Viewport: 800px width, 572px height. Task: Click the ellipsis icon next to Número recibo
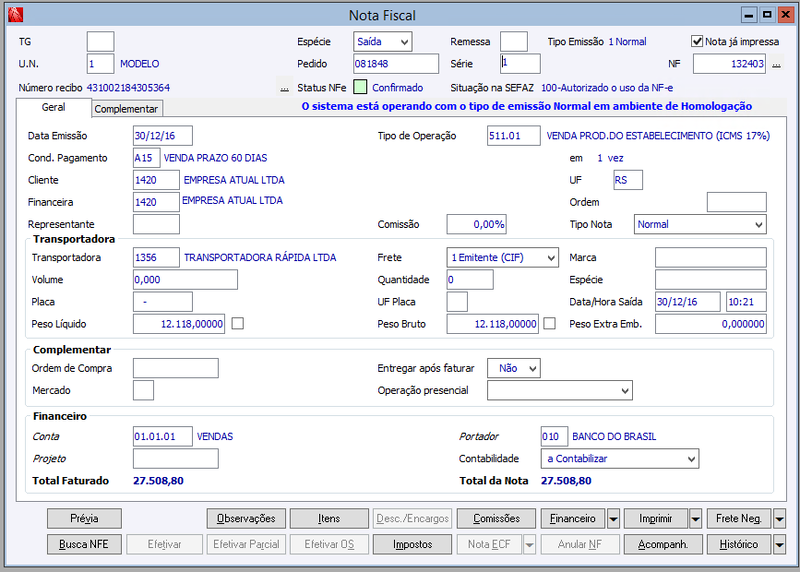tap(284, 88)
